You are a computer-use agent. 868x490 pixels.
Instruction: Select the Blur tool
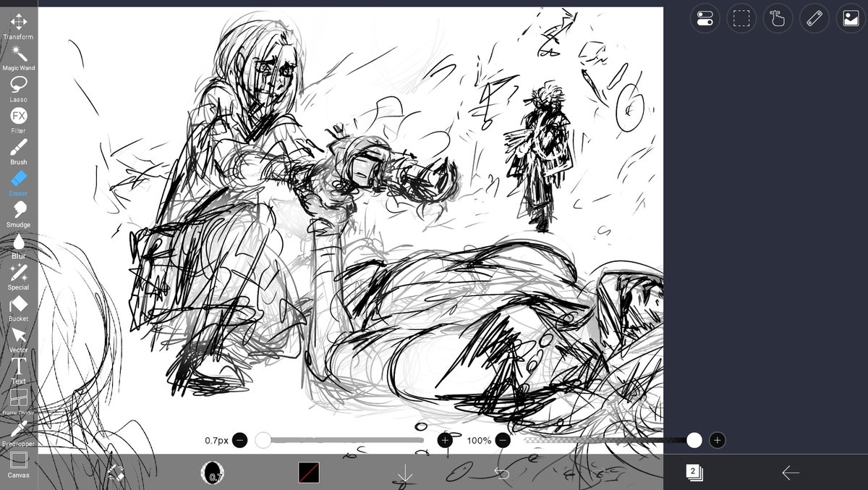[18, 246]
